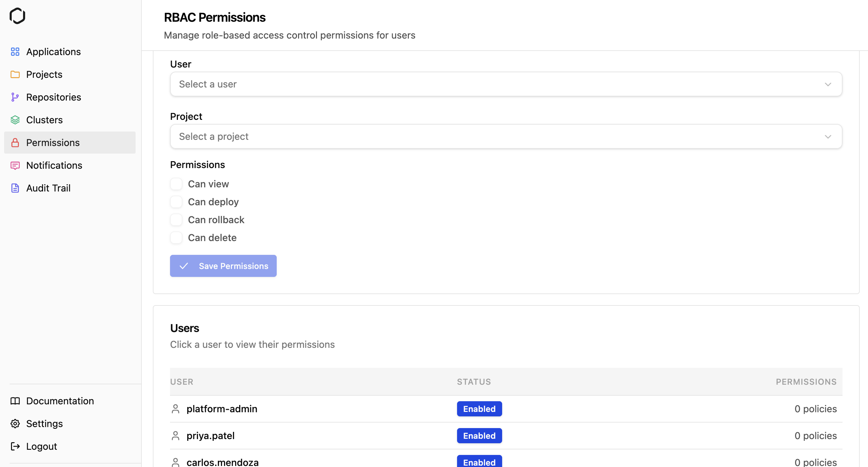Enable the Can view checkbox
Image resolution: width=868 pixels, height=467 pixels.
176,184
